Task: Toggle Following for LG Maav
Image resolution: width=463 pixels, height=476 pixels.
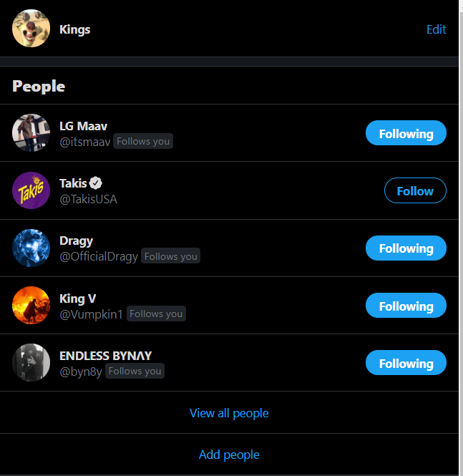Action: [406, 133]
